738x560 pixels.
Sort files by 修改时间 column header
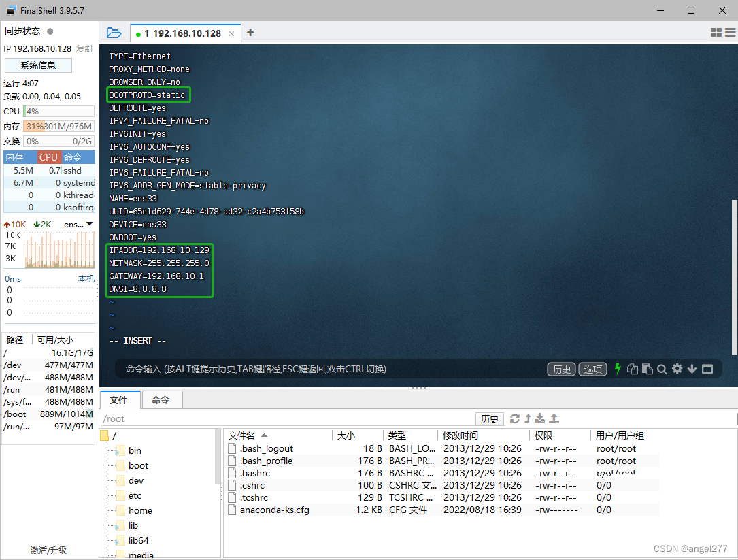pos(484,435)
